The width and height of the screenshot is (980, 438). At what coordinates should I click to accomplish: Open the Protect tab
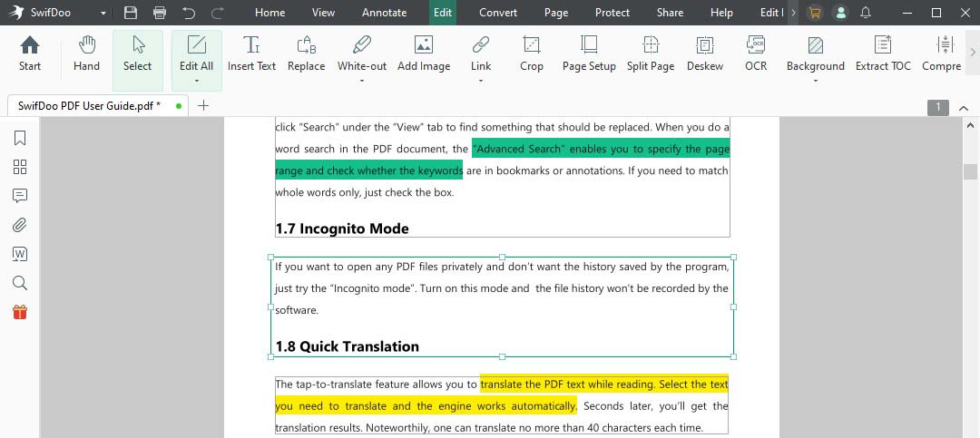click(x=612, y=13)
